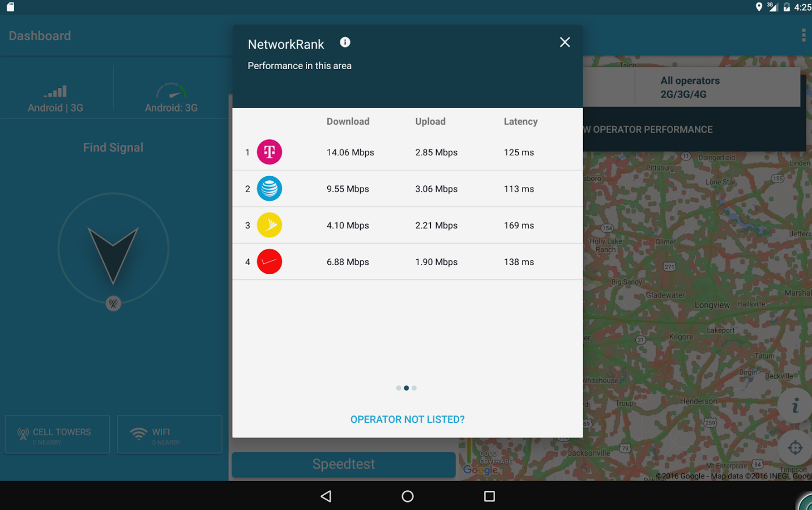
Task: Go to the first page indicator dot
Action: point(399,388)
